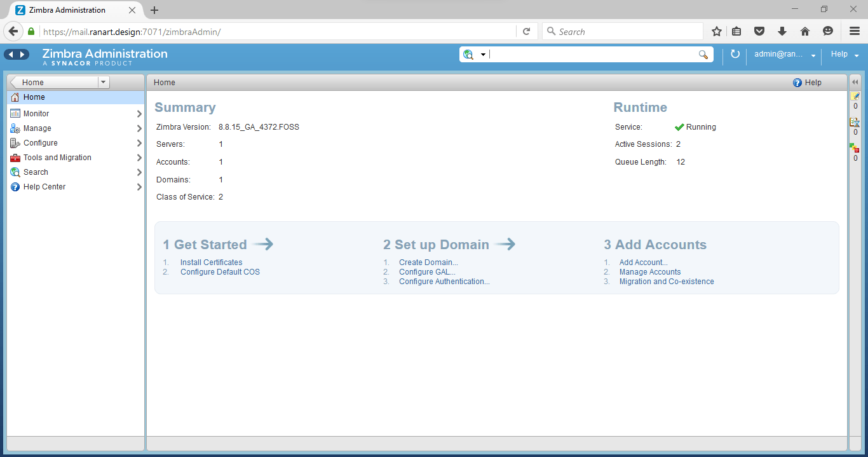868x457 pixels.
Task: Go back in Zimbra admin history
Action: (x=11, y=55)
